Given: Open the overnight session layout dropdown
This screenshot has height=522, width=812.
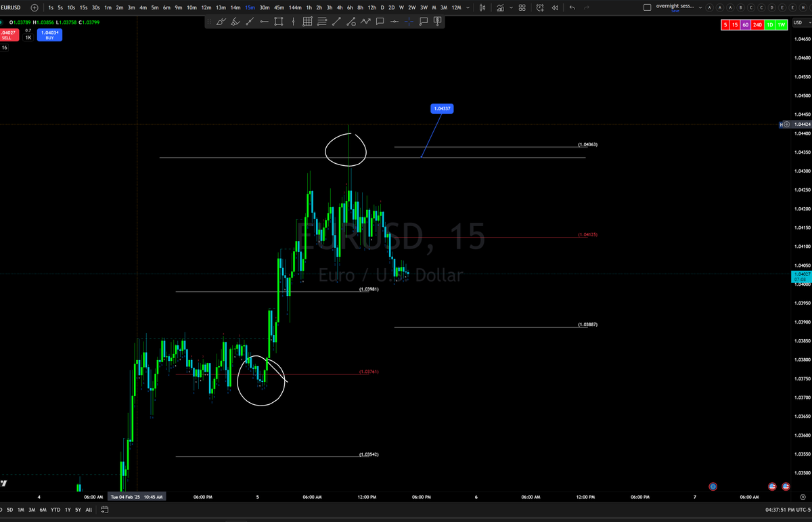Looking at the screenshot, I should (x=700, y=7).
